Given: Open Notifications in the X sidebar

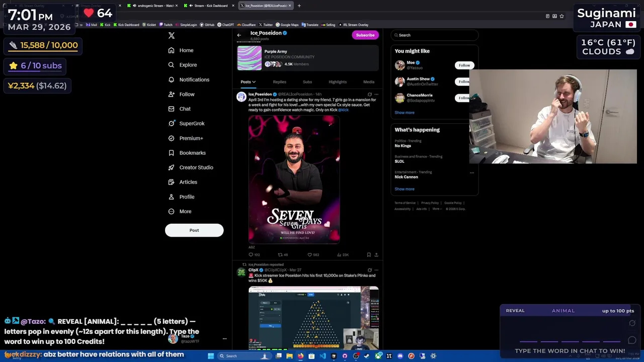Looking at the screenshot, I should pos(189,79).
